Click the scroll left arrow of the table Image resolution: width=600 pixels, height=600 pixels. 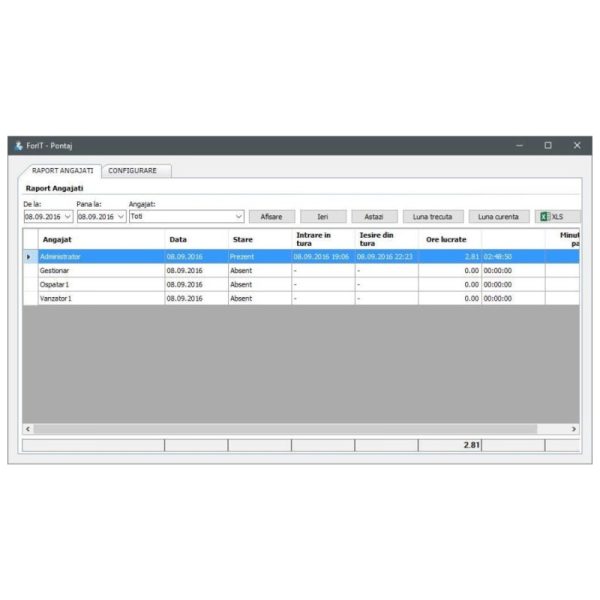point(28,429)
